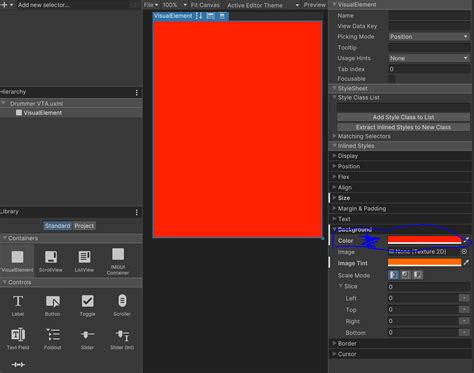Switch Library to Project tab
474x373 pixels.
(84, 226)
